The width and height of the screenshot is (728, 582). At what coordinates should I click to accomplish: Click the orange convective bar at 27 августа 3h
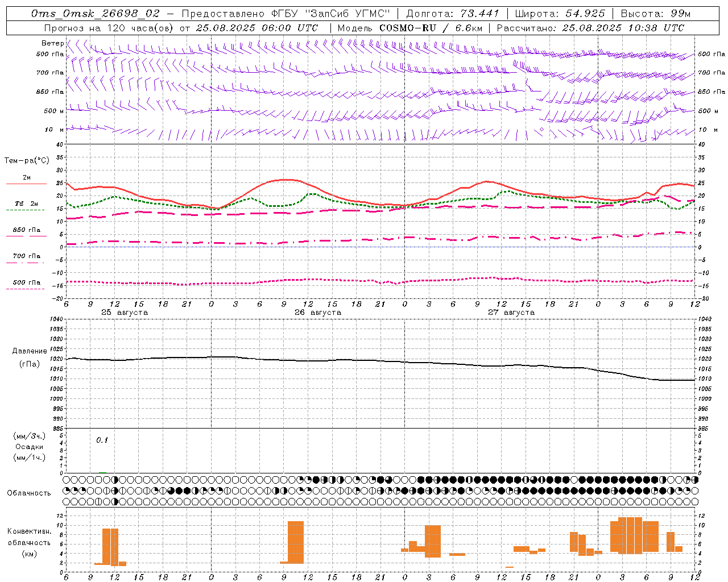pos(433,541)
